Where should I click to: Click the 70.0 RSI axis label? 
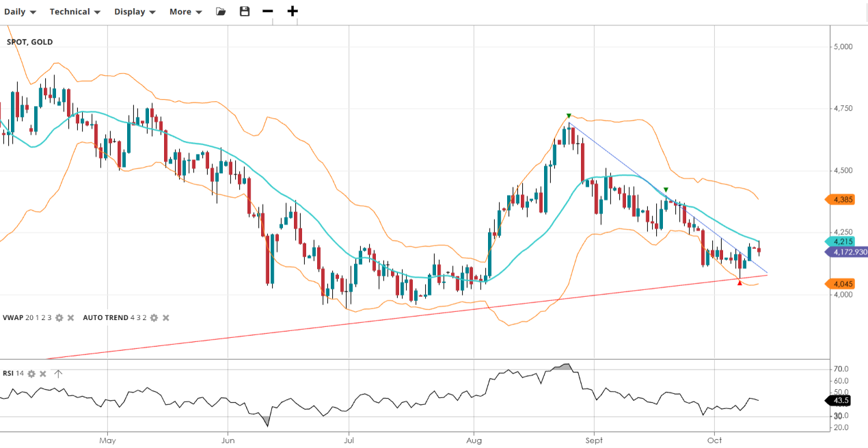[x=841, y=369]
